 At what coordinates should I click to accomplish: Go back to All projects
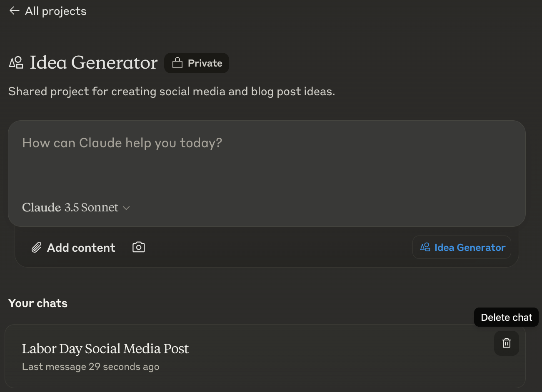47,11
